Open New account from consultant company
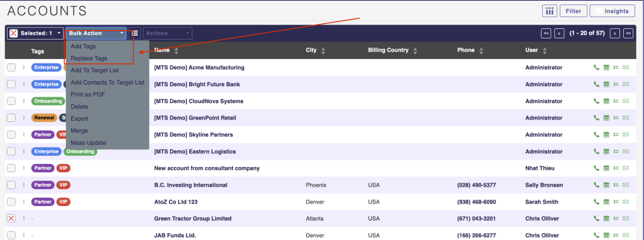Screen dimensions: 644x240 (207, 168)
